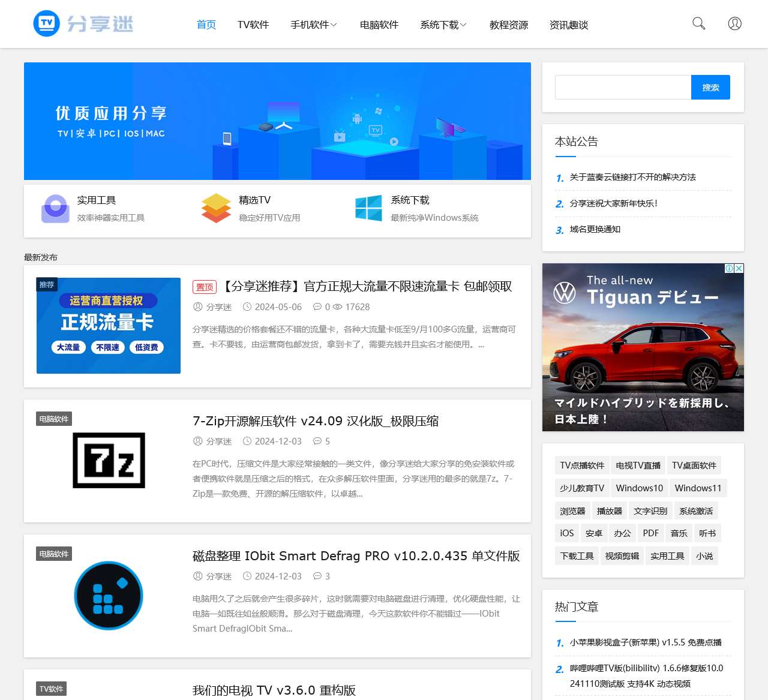The image size is (768, 700).
Task: Select the Windows11 tag
Action: coord(698,488)
